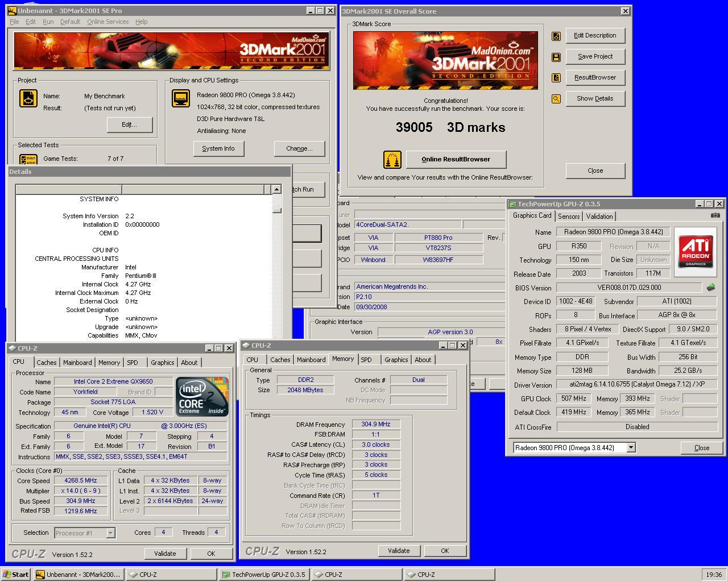The width and height of the screenshot is (728, 582).
Task: Switch to Caches tab in left CPU-Z
Action: point(47,363)
